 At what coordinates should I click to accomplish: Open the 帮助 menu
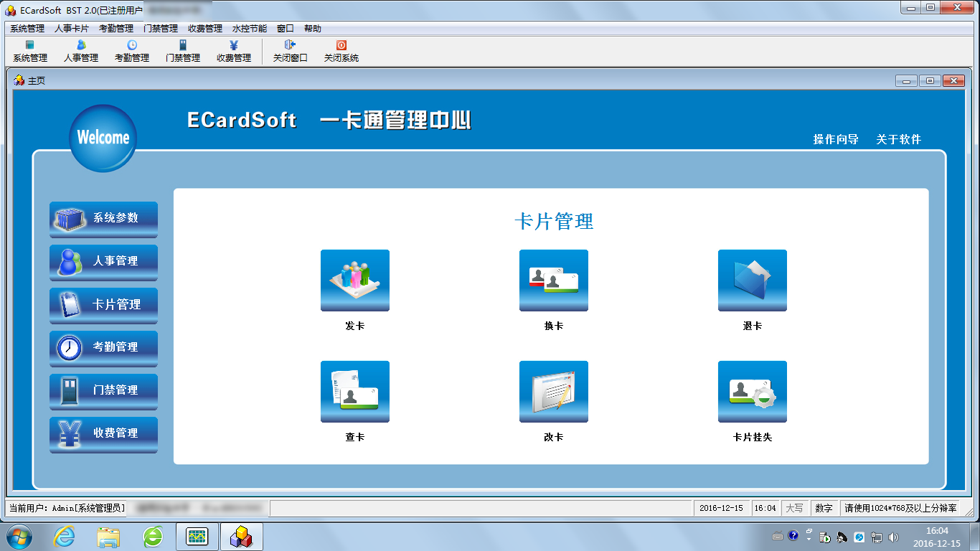click(313, 29)
